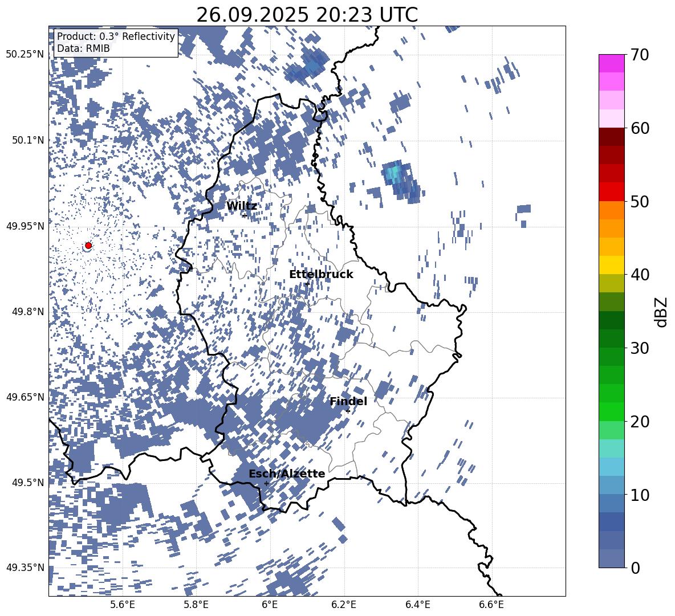675x616 pixels.
Task: Click the 6°E longitude tick label
Action: point(270,605)
